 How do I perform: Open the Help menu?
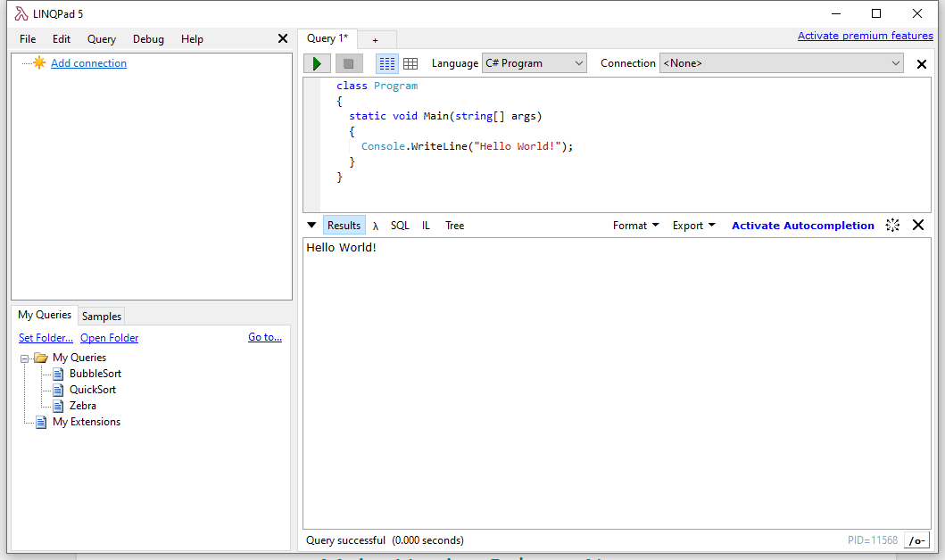pos(192,39)
